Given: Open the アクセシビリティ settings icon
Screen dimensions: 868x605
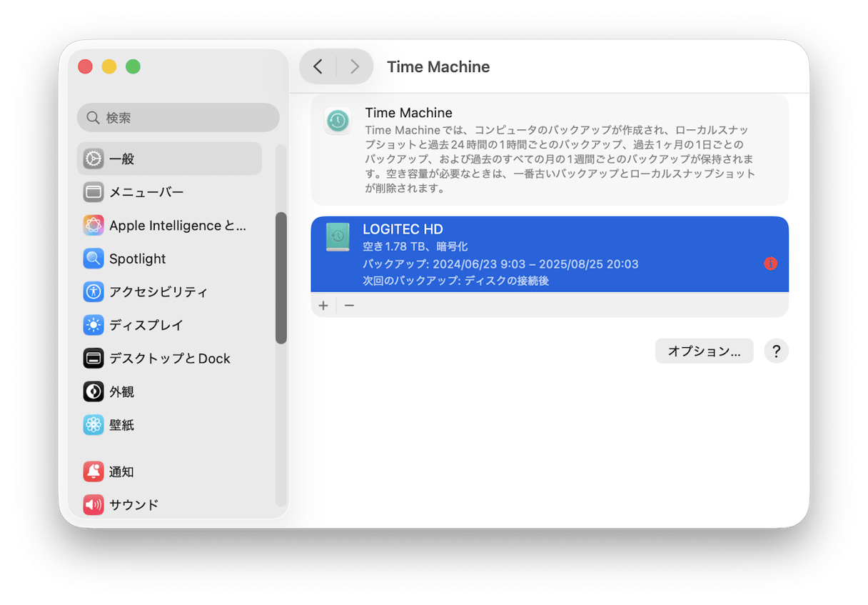Looking at the screenshot, I should point(94,291).
